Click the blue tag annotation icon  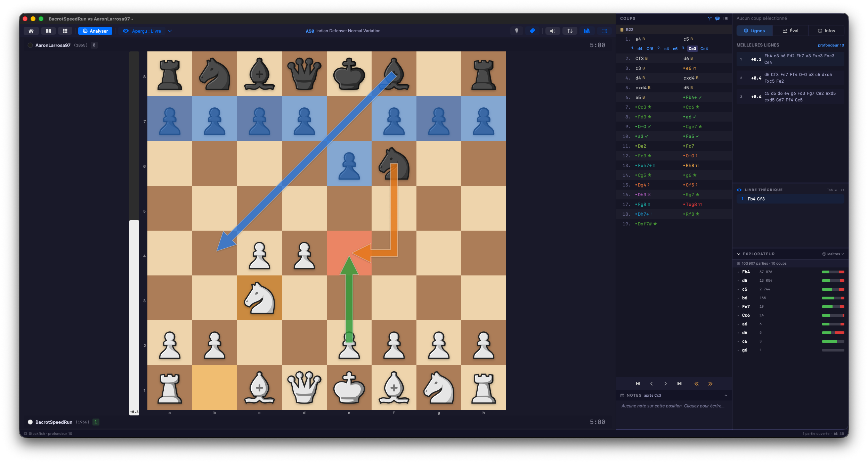(x=532, y=31)
